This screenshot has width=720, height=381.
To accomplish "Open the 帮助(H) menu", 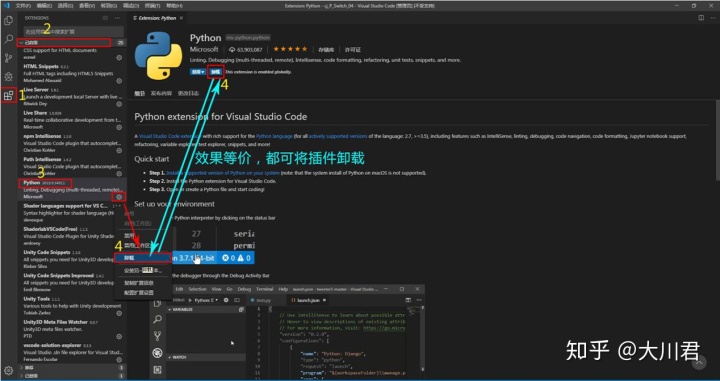I will pyautogui.click(x=174, y=6).
